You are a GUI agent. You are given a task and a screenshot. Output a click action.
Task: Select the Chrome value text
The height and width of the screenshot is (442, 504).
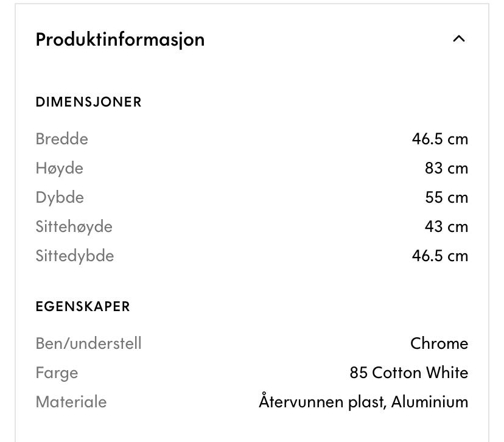click(439, 343)
